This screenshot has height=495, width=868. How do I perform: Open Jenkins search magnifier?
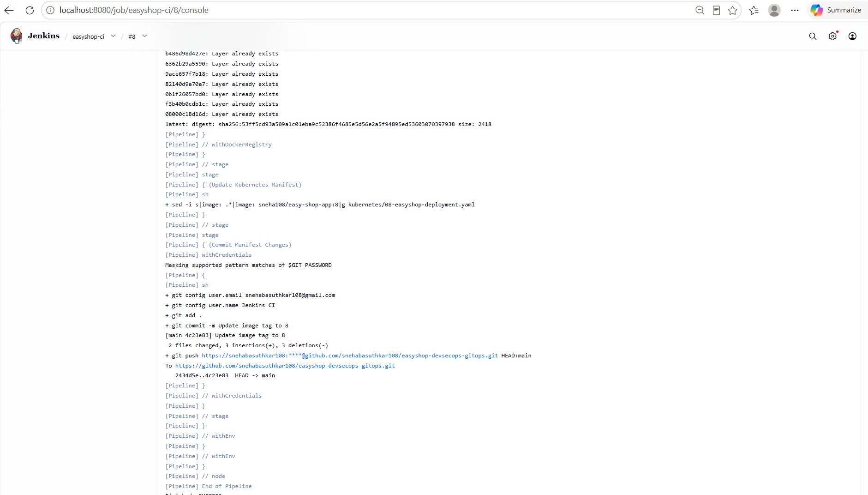[x=813, y=36]
